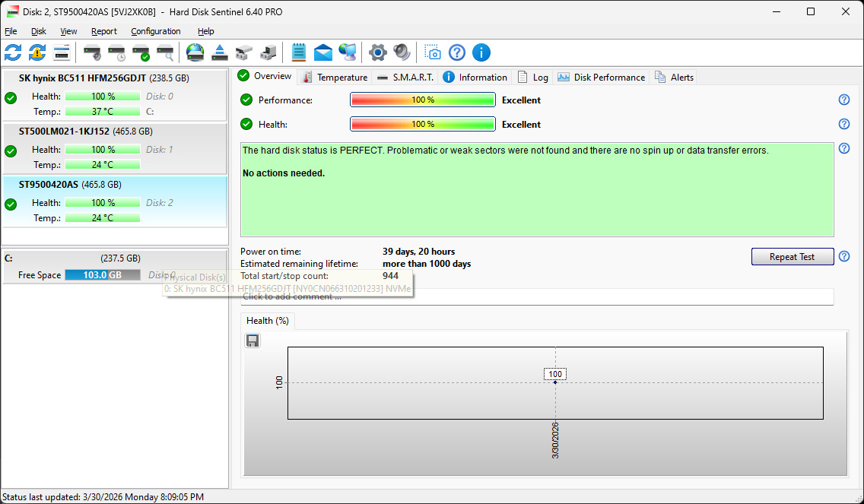Screen dimensions: 864x504
Task: Click the 3/30/2026 date label under chart
Action: pos(555,440)
